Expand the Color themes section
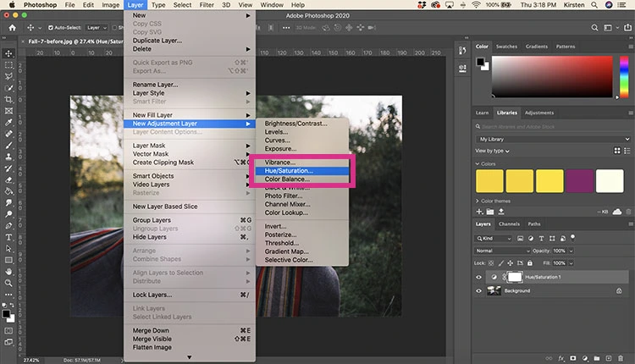The width and height of the screenshot is (635, 364). tap(478, 201)
